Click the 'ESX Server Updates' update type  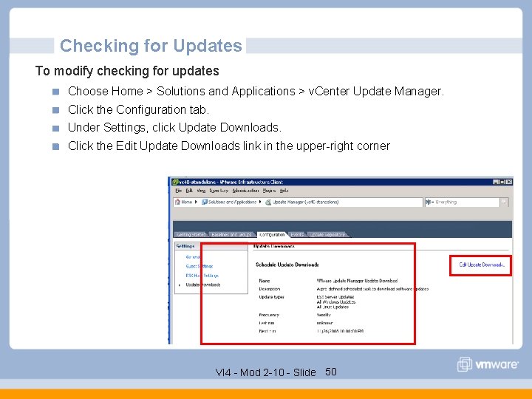(335, 297)
